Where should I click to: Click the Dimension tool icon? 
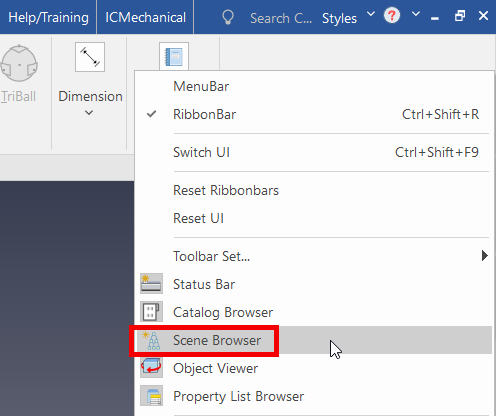pos(90,57)
